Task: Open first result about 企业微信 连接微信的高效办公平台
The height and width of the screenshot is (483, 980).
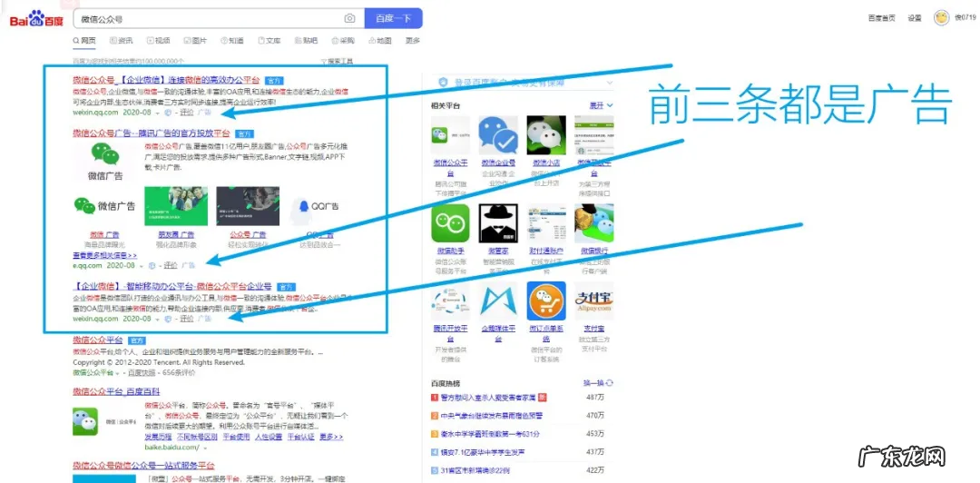Action: [x=166, y=80]
